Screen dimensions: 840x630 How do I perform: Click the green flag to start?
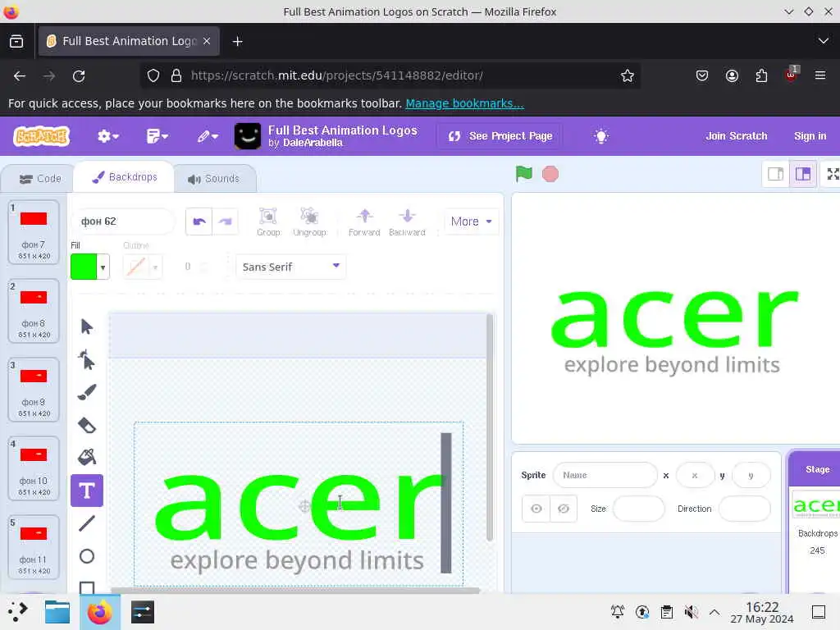(x=524, y=174)
